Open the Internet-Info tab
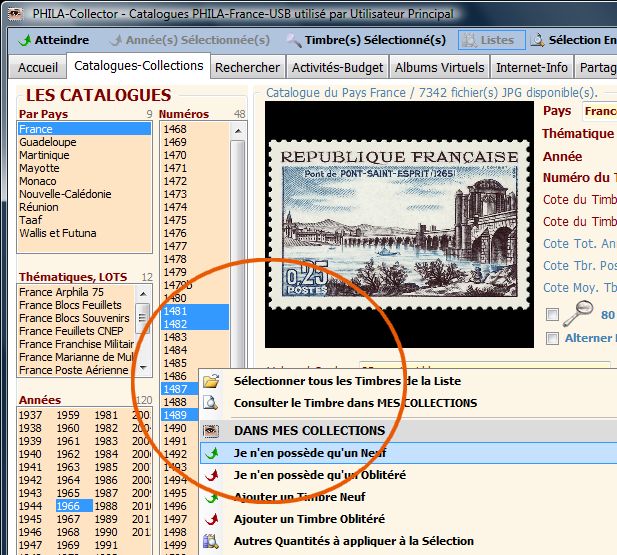This screenshot has width=617, height=555. pos(532,68)
